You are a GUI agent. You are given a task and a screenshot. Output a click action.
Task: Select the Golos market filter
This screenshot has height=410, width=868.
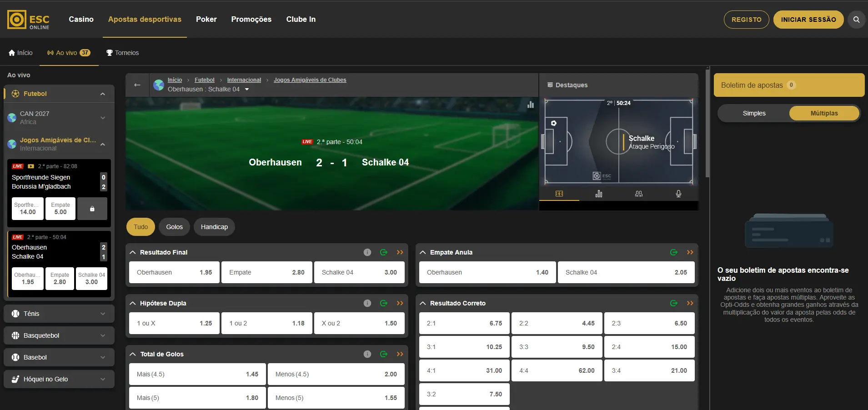[174, 227]
